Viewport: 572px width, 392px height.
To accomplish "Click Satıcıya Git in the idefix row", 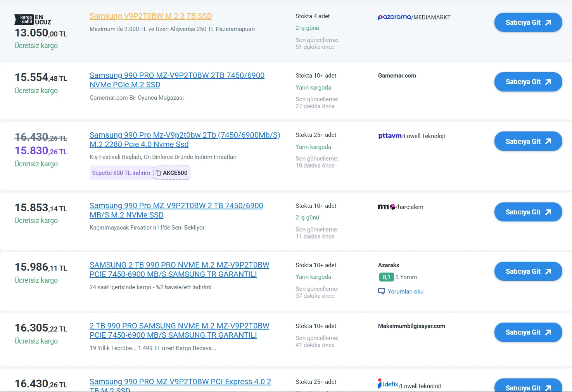I will tap(528, 386).
